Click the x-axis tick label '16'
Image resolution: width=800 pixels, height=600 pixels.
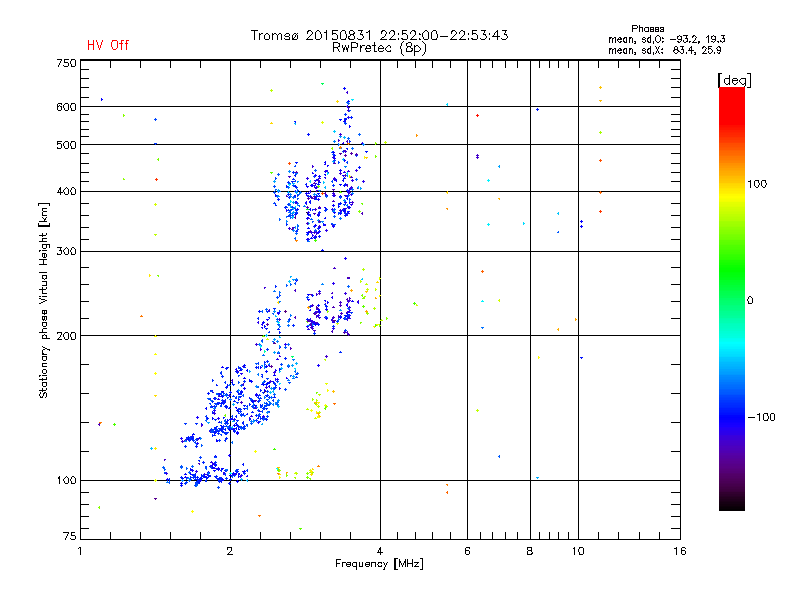click(x=680, y=551)
